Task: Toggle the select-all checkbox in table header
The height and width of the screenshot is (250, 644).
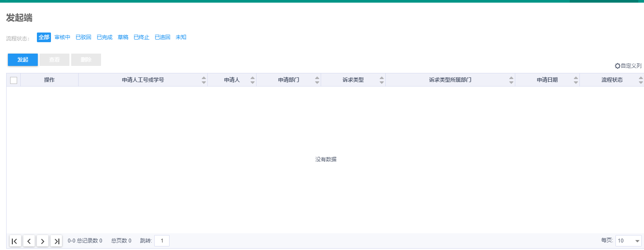Action: [x=14, y=80]
